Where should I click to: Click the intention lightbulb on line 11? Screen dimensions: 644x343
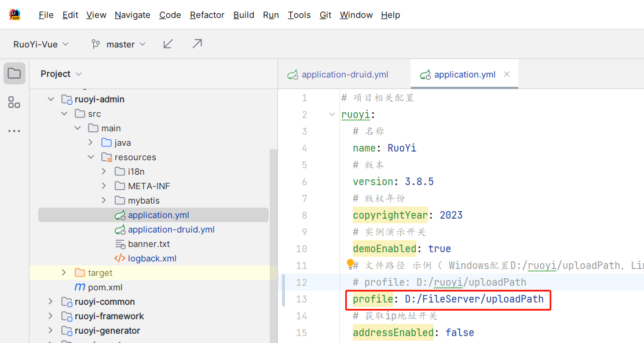350,264
